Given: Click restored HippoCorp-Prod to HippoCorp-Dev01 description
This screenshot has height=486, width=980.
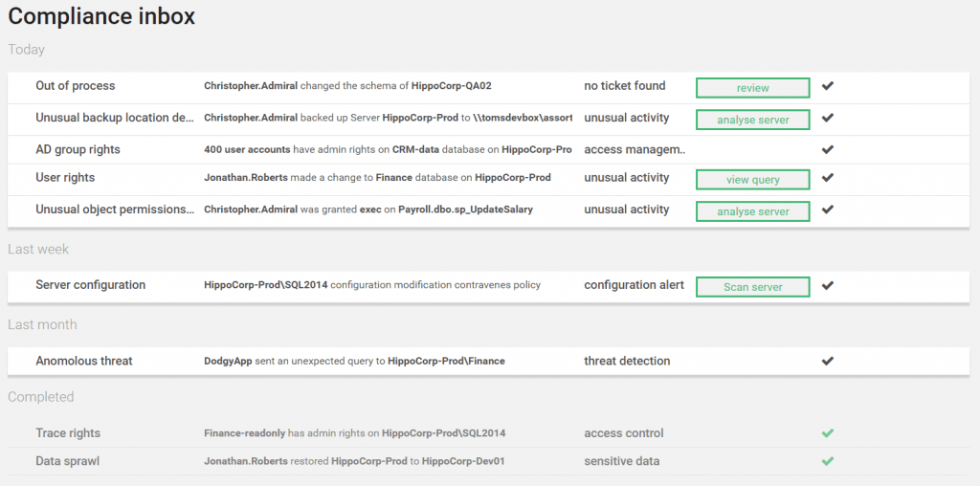Looking at the screenshot, I should pyautogui.click(x=354, y=461).
